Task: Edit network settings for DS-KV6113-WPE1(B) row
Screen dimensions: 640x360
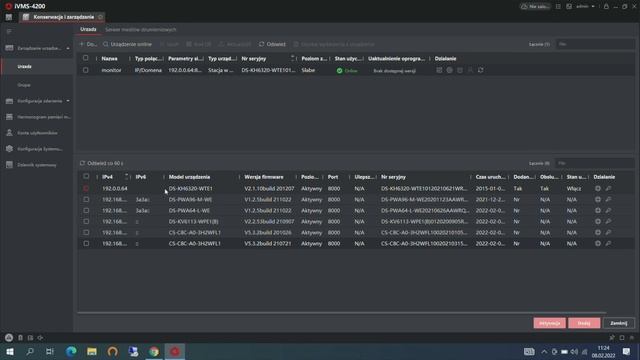Action: [x=598, y=222]
